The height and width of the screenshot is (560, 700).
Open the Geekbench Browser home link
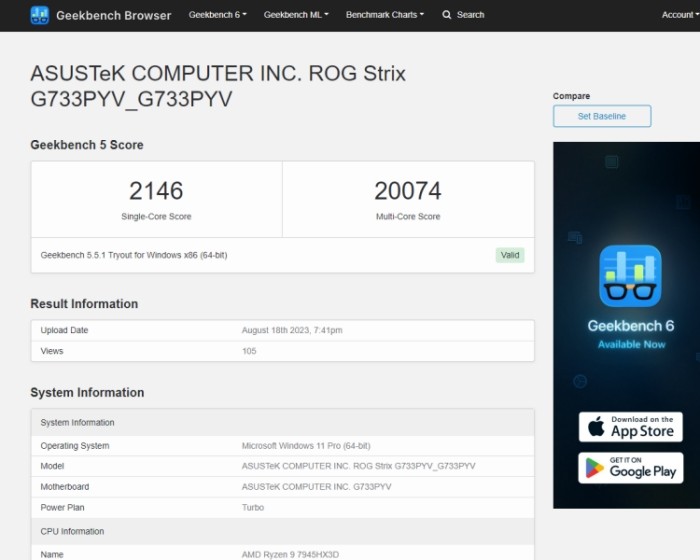click(113, 16)
